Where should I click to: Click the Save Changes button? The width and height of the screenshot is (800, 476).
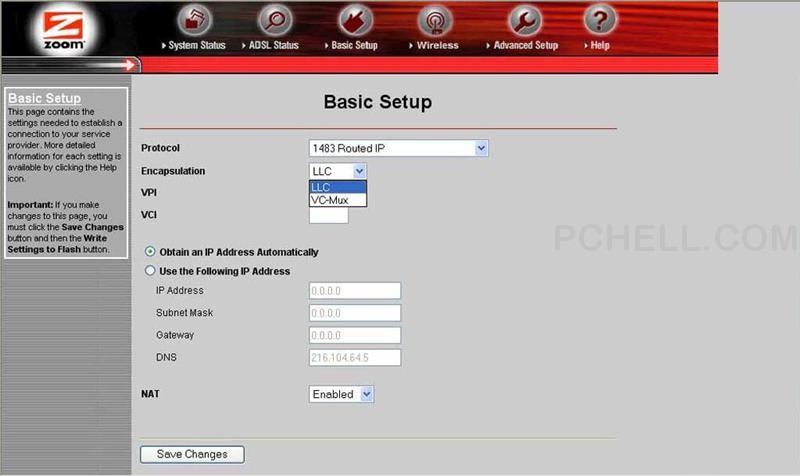(192, 454)
